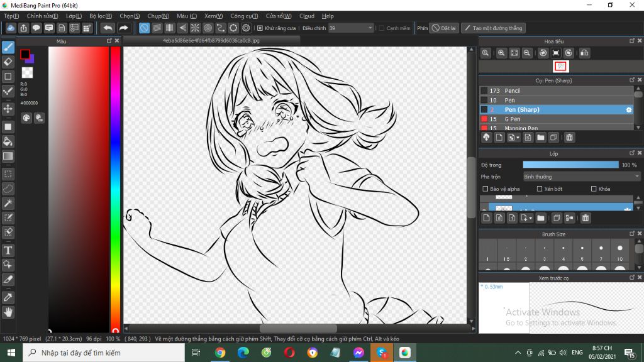
Task: Open the Pha trộn blend mode dropdown
Action: (x=581, y=177)
